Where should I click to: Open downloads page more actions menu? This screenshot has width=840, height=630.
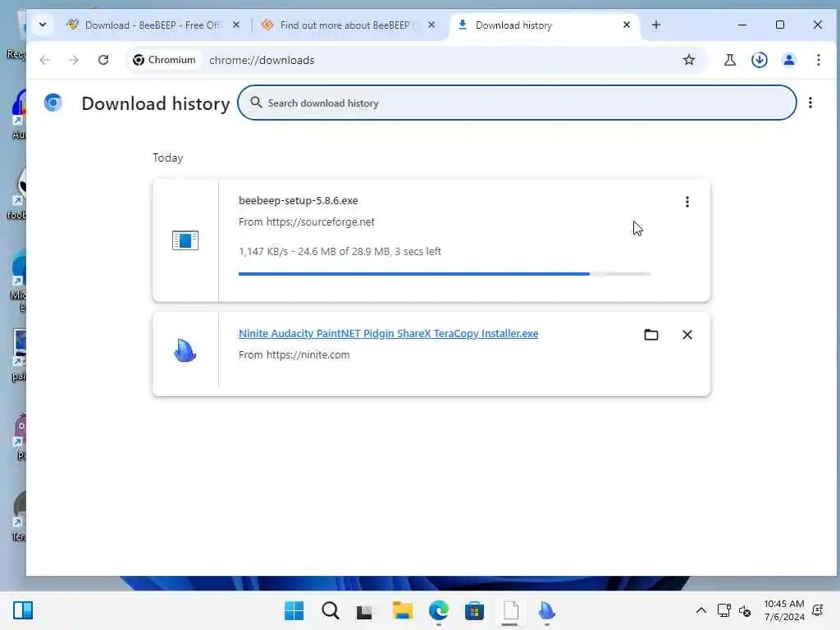coord(810,103)
